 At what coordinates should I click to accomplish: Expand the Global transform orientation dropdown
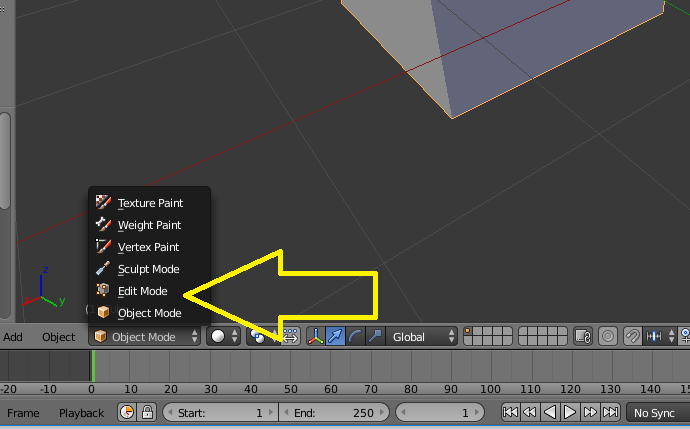coord(423,337)
